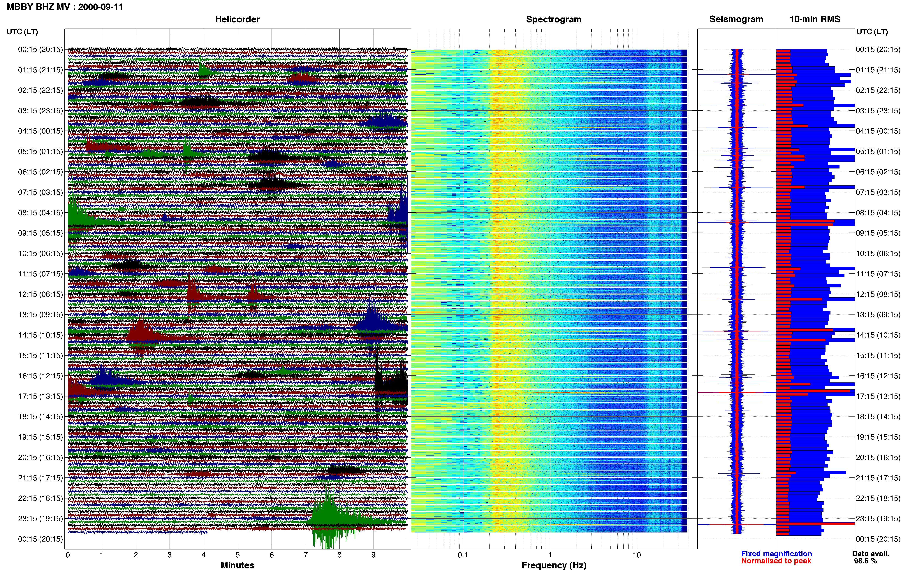Select the 'Helicorder' panel heading
Screen dimensions: 924x578
(237, 19)
